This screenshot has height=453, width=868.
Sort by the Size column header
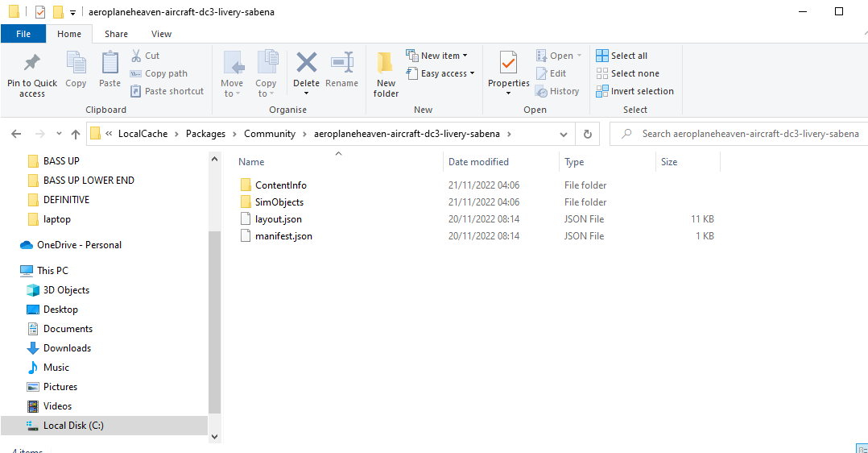pyautogui.click(x=668, y=162)
